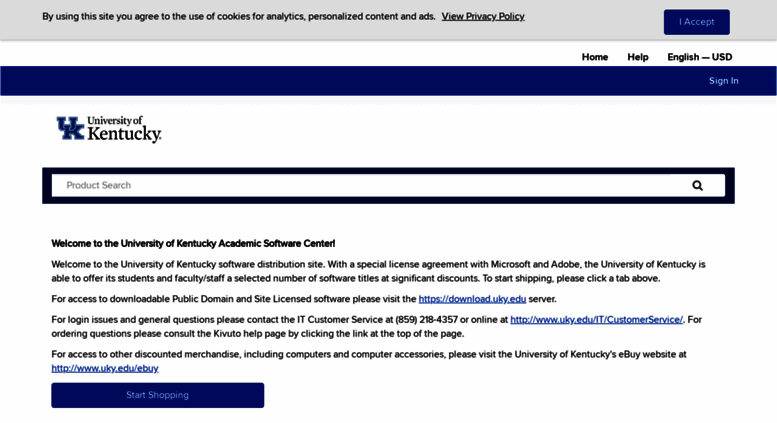Open the View Privacy Policy link
Viewport: 777px width, 423px height.
pos(483,17)
